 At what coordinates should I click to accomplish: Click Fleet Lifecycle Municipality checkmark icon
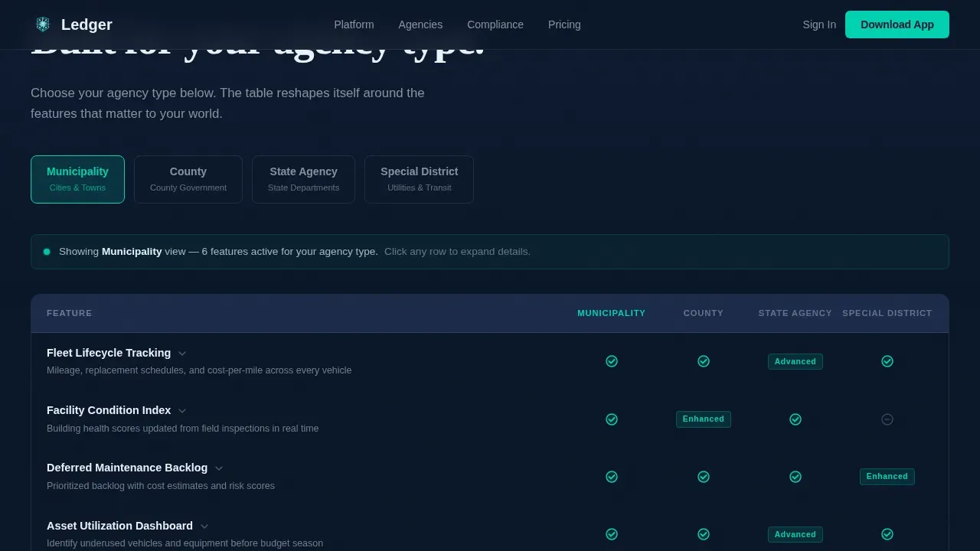point(612,361)
